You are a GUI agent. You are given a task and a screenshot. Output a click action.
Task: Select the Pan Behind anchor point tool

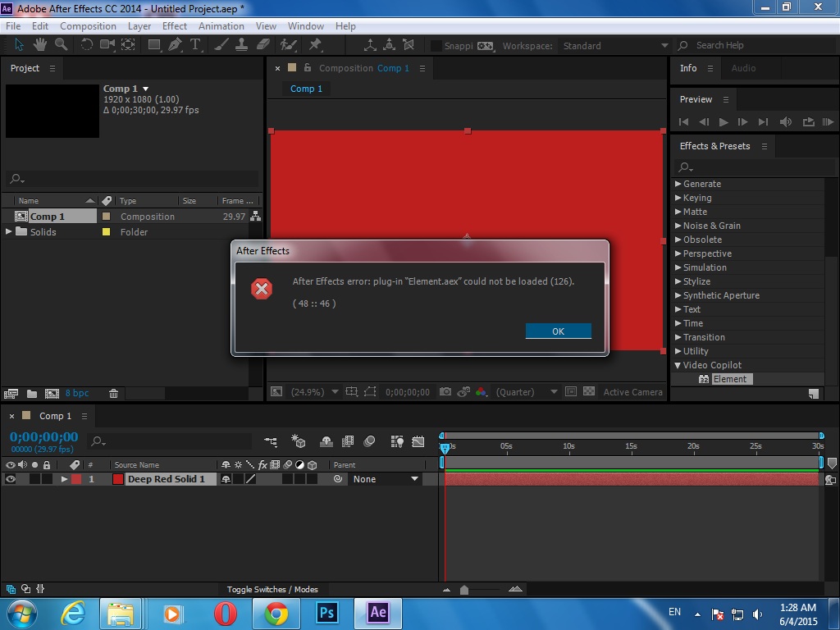(x=128, y=45)
